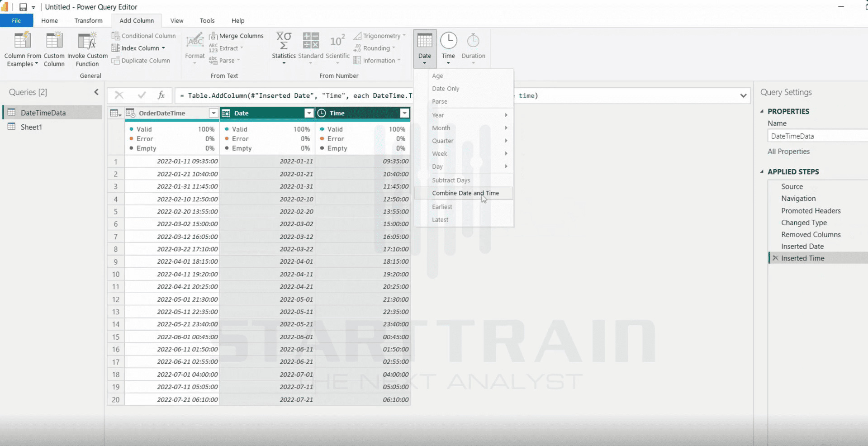
Task: Click All Properties link
Action: [x=788, y=152]
